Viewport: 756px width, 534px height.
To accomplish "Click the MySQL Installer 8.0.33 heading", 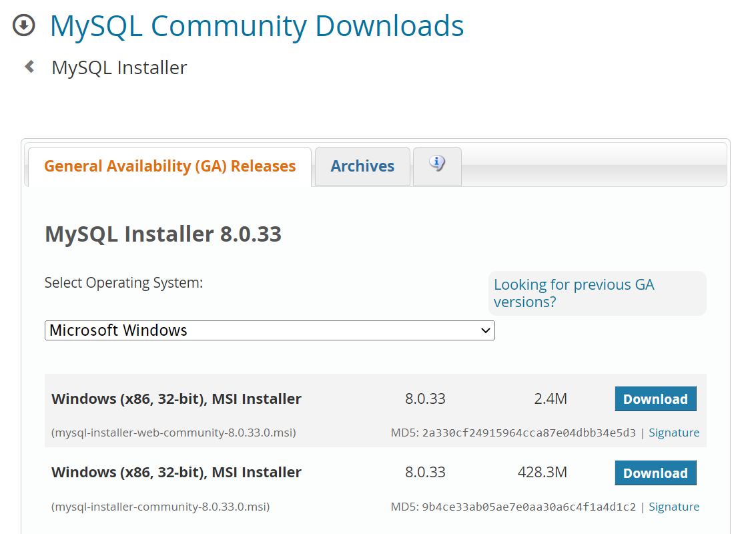I will [x=162, y=234].
